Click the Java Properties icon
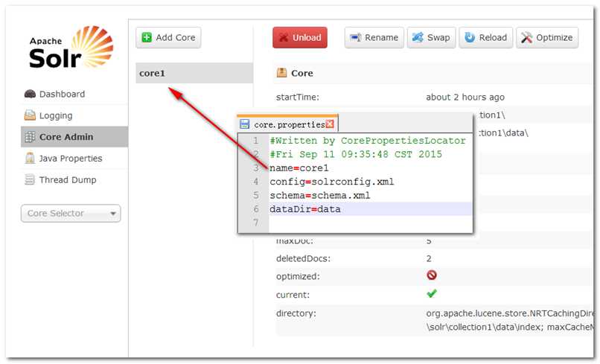This screenshot has height=364, width=600. pyautogui.click(x=30, y=158)
